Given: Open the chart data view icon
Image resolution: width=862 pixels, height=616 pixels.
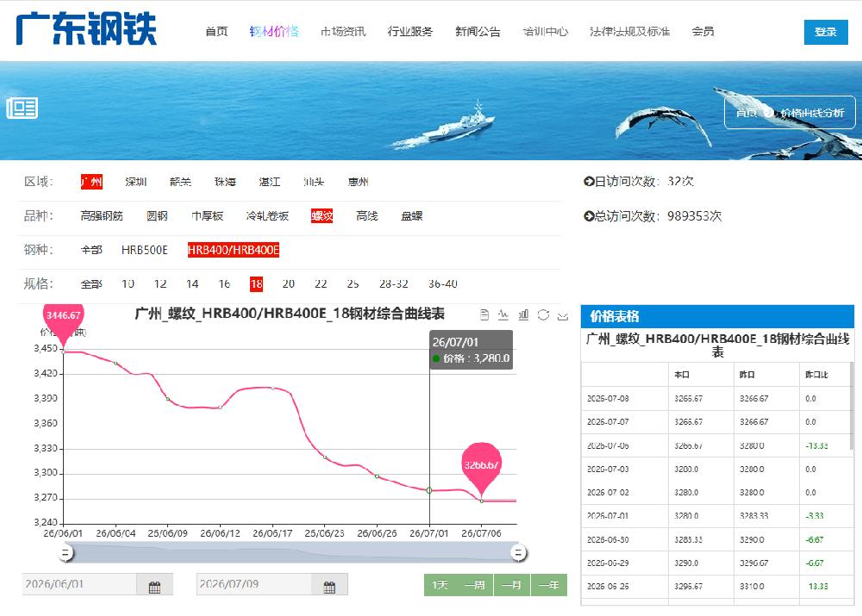Looking at the screenshot, I should pos(484,314).
